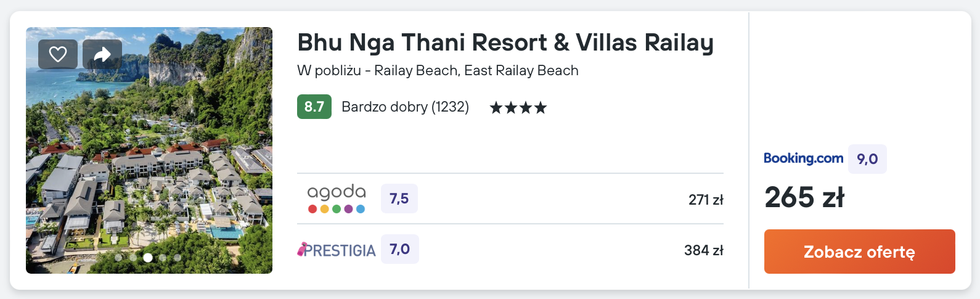The height and width of the screenshot is (299, 980).
Task: Click the agoda logo
Action: pyautogui.click(x=337, y=199)
